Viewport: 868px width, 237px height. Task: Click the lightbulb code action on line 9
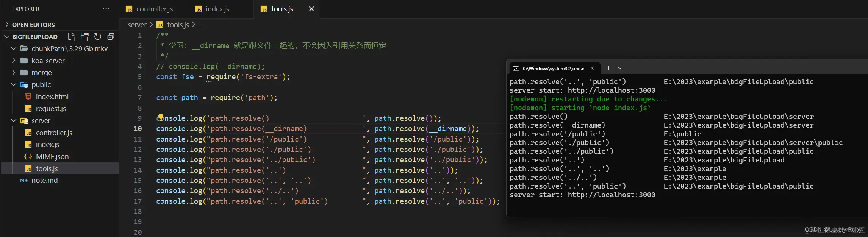point(161,117)
